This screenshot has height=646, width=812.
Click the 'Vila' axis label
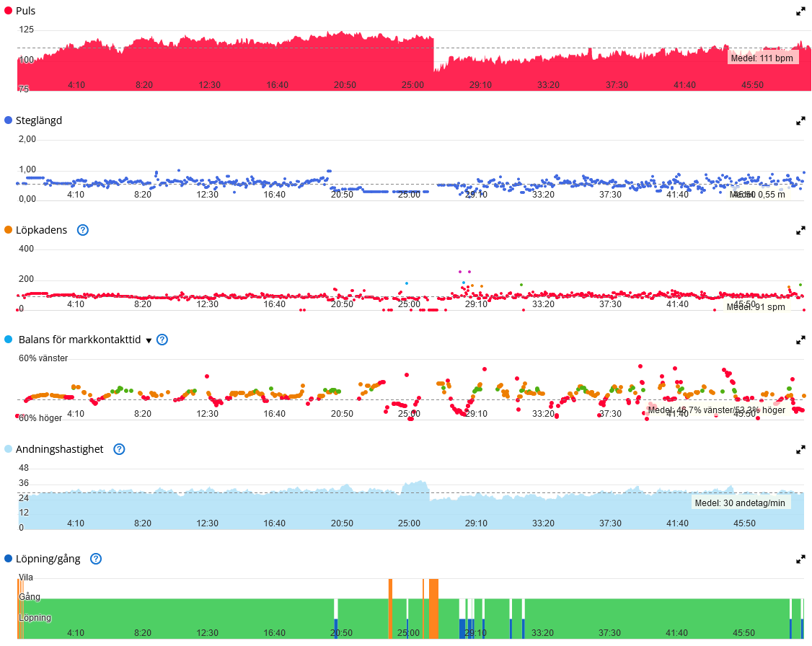26,578
